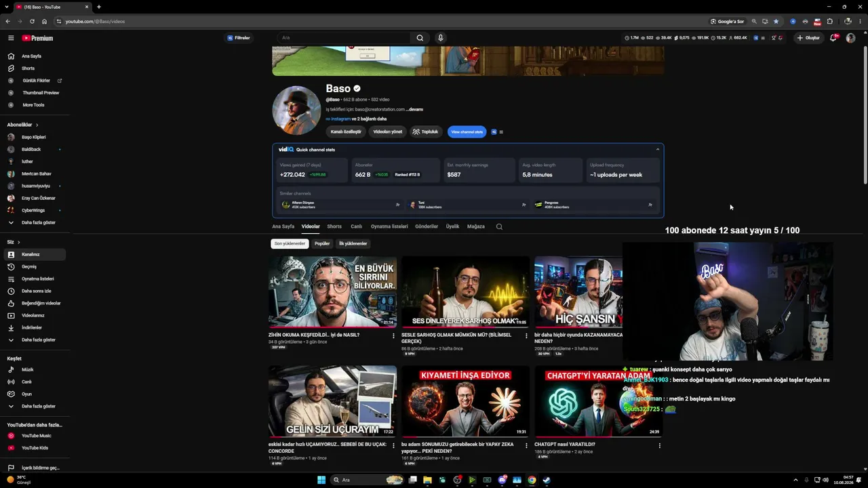Sort videos by İlk yüklenenler

point(353,243)
